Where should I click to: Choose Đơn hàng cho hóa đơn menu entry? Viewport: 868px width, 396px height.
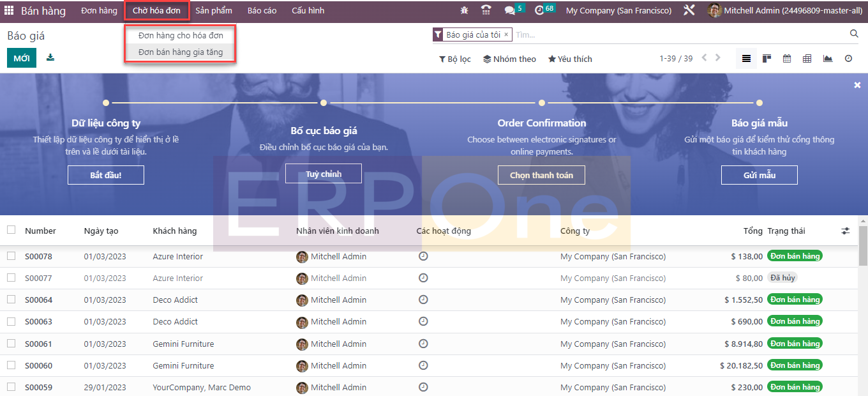tap(181, 36)
